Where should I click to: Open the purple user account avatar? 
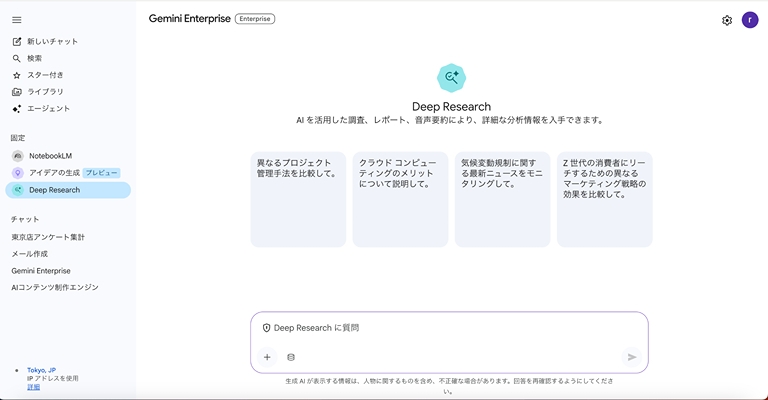(x=750, y=20)
